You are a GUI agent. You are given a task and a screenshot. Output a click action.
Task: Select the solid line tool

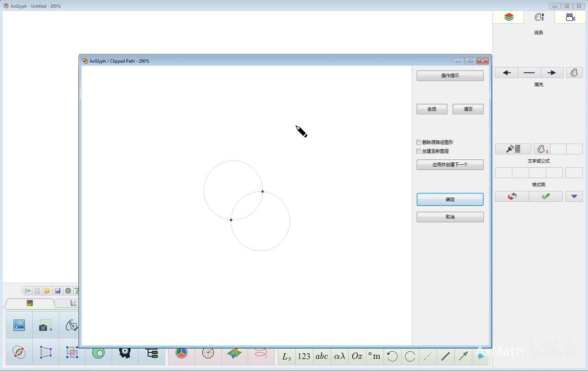pos(445,356)
